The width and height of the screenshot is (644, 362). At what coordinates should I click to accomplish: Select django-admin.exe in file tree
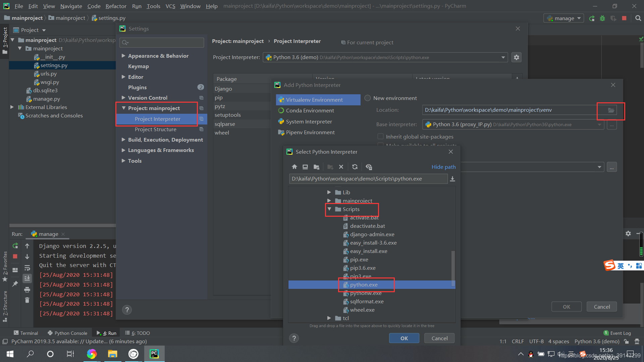pos(372,234)
